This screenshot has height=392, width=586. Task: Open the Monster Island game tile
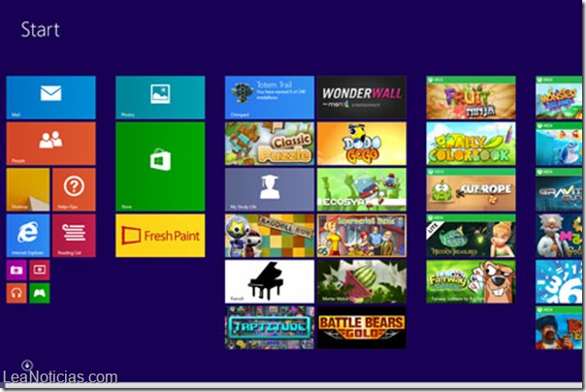coord(559,98)
